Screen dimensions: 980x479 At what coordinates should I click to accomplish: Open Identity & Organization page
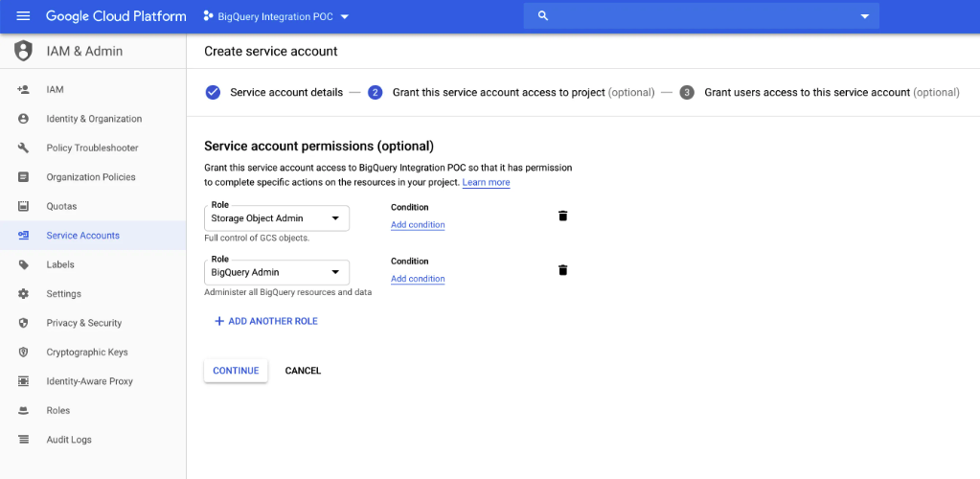[93, 119]
